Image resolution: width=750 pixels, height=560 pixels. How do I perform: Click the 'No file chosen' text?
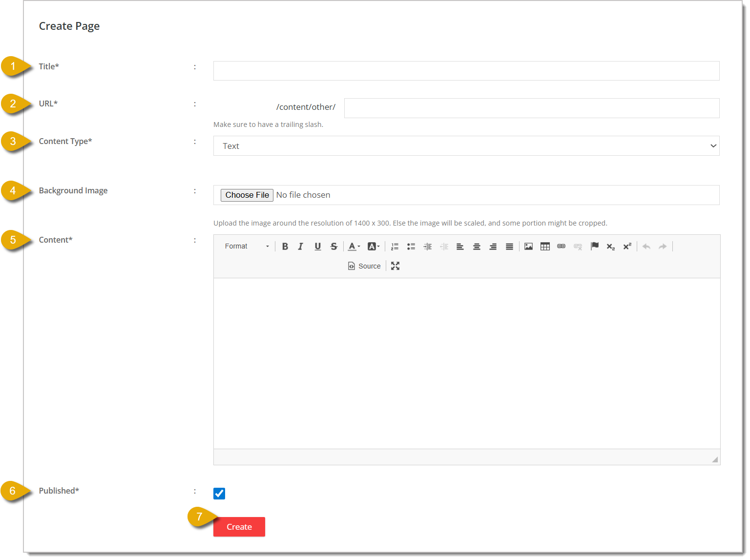click(x=303, y=195)
